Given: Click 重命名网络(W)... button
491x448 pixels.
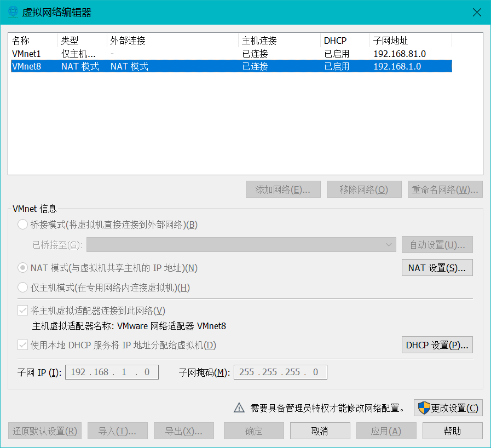Looking at the screenshot, I should (x=445, y=189).
